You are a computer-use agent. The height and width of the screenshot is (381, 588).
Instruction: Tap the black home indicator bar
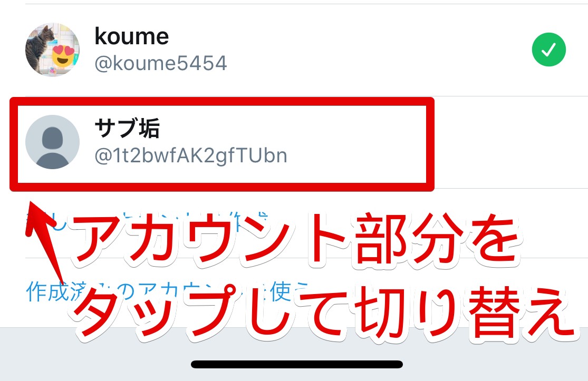click(297, 364)
